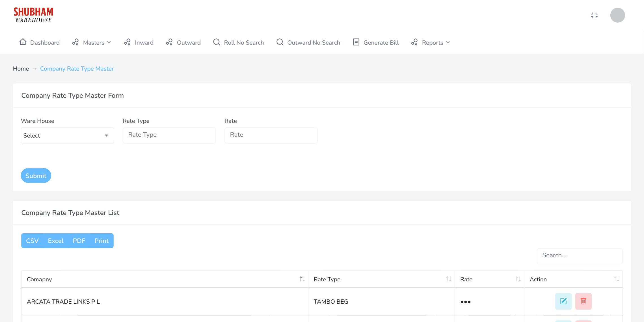The image size is (644, 322).
Task: Open the Inward menu item
Action: point(139,42)
